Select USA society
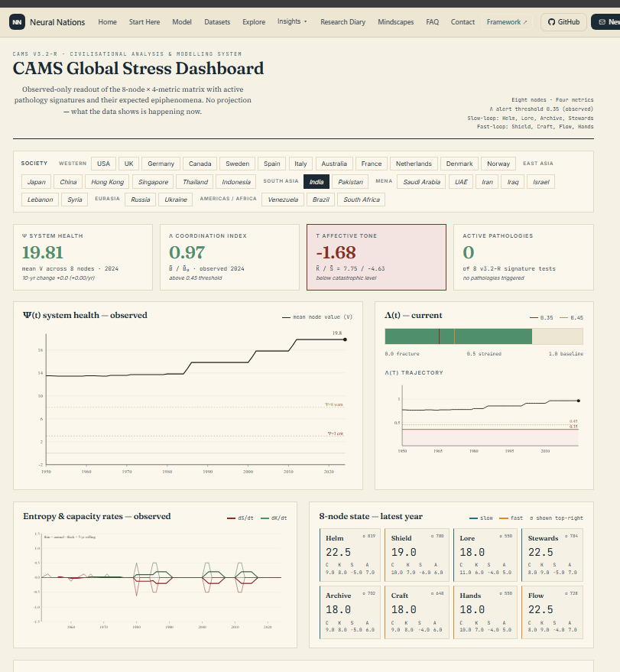The image size is (620, 672). pyautogui.click(x=103, y=164)
